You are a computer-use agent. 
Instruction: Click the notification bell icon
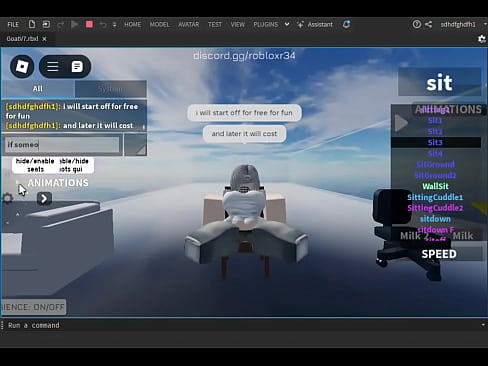[346, 24]
